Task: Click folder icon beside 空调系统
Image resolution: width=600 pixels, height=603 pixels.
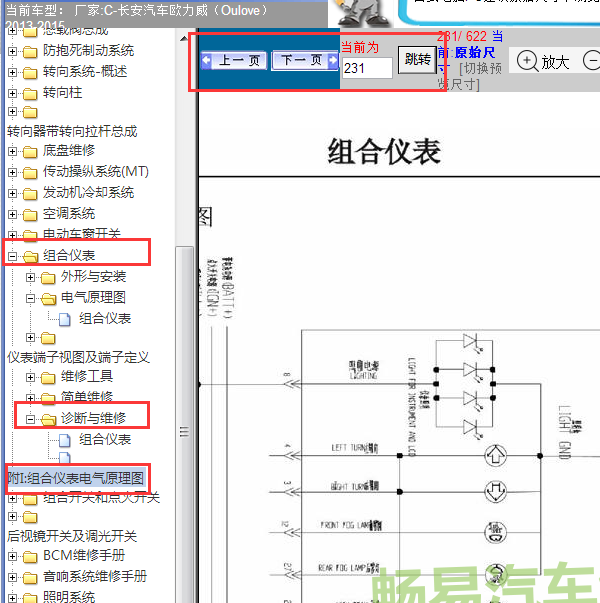Action: (30, 215)
